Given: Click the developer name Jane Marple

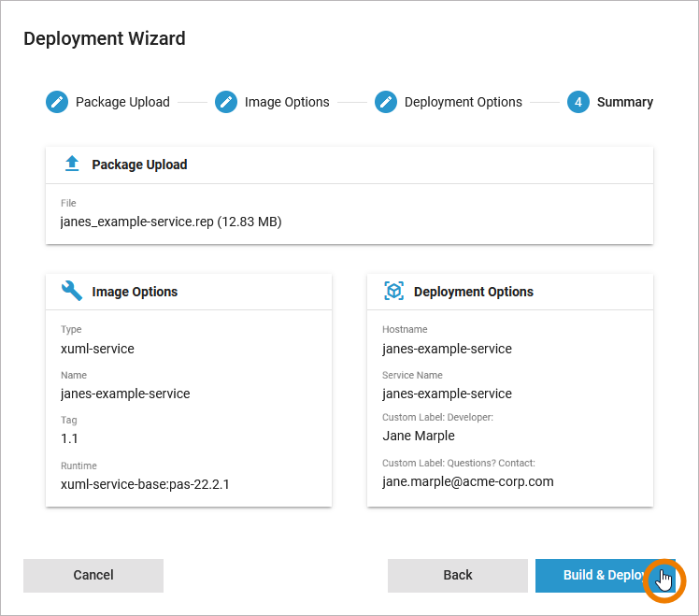Looking at the screenshot, I should point(419,436).
